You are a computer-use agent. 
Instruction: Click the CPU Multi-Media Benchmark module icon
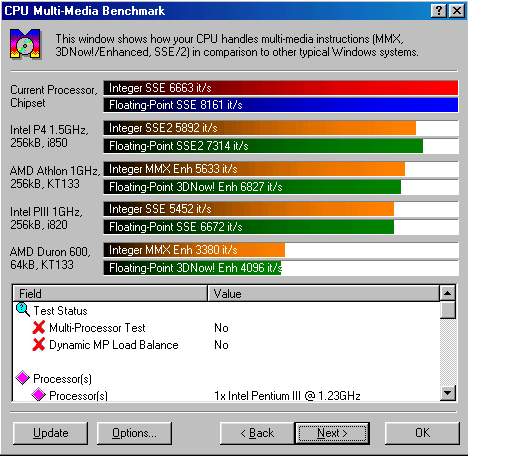click(25, 44)
